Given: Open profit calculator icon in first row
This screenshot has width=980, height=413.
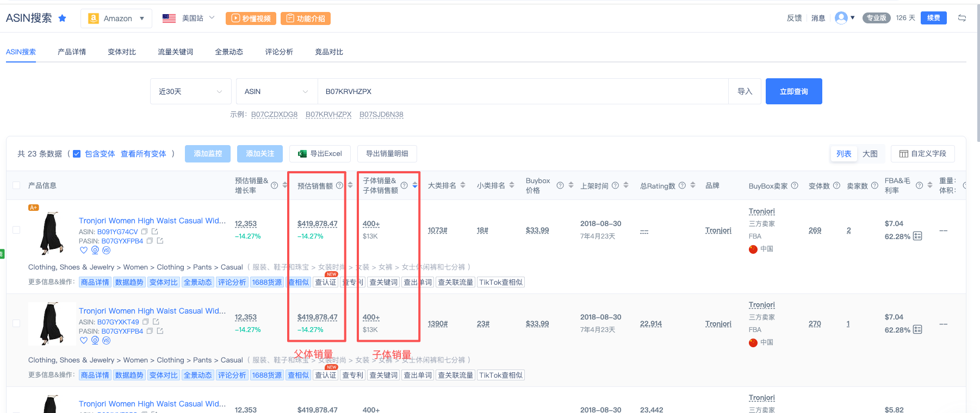Looking at the screenshot, I should point(917,236).
